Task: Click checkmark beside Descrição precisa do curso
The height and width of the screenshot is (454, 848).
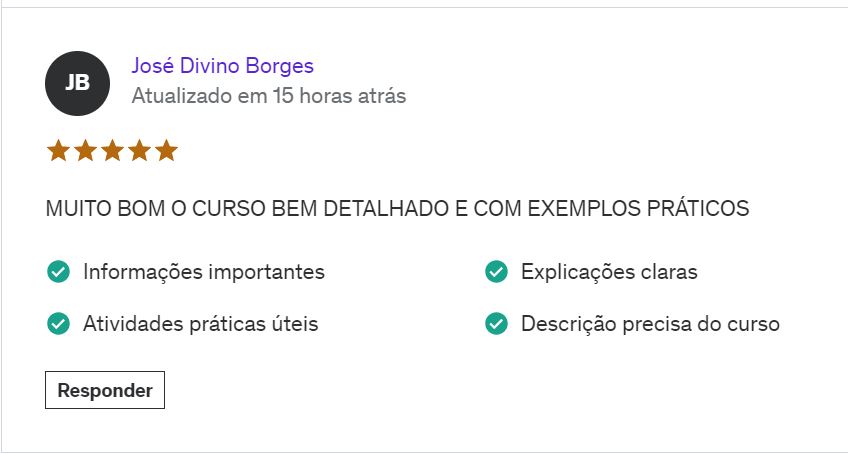Action: click(496, 324)
